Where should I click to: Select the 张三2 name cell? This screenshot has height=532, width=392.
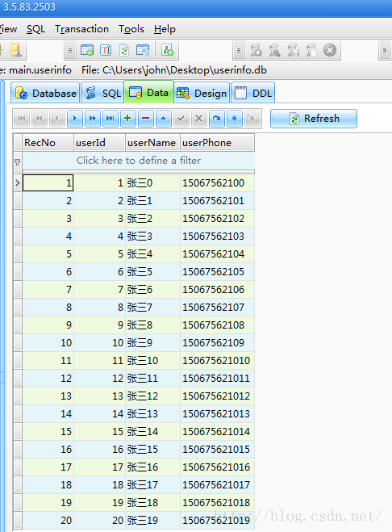coord(153,219)
